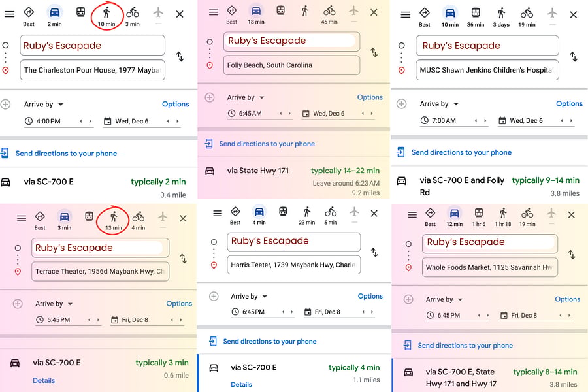Expand Arrive by dropdown above 4:00 PM
Screen dimensions: 588x392
point(44,105)
